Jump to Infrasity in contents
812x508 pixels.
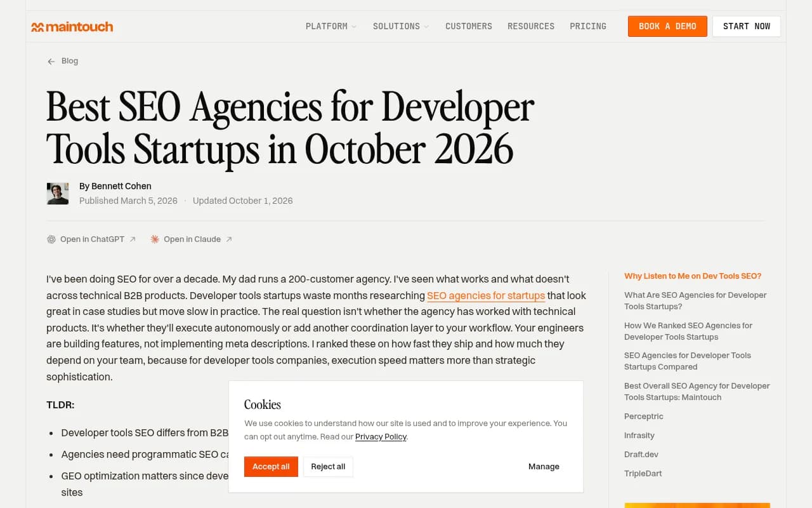[x=639, y=436]
